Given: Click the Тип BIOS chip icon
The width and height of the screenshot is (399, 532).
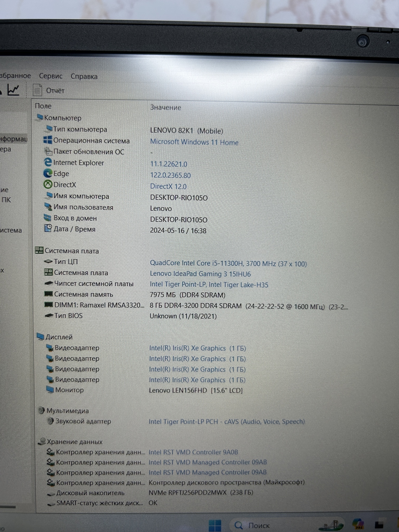Looking at the screenshot, I should [49, 316].
